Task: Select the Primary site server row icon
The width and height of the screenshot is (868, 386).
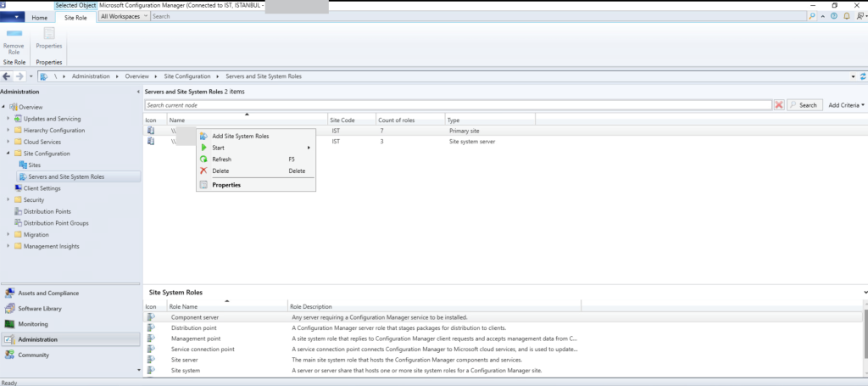Action: click(x=151, y=131)
